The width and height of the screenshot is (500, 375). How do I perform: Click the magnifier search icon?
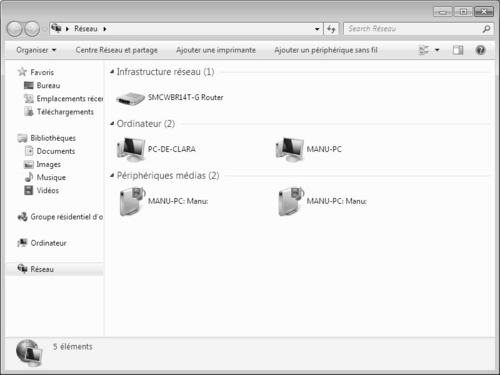pyautogui.click(x=486, y=29)
